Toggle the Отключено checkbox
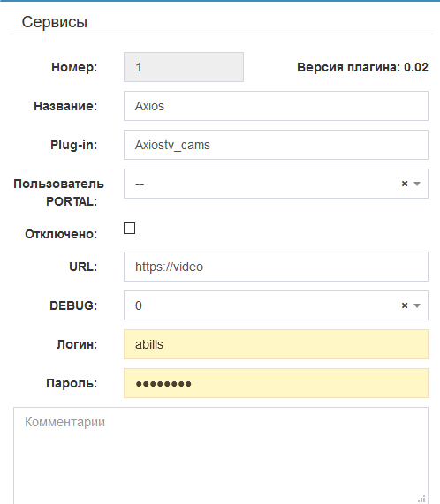Screen dimensions: 440x504 click(x=129, y=229)
